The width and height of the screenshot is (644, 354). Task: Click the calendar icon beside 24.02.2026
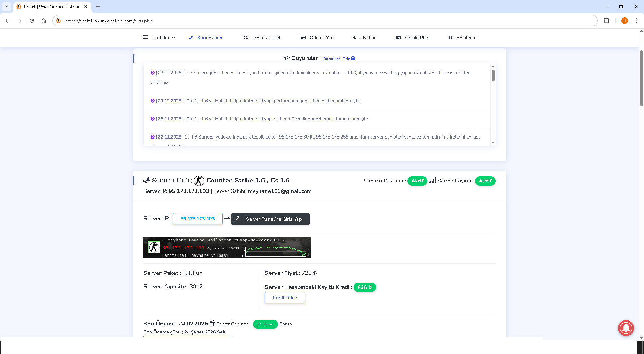[x=212, y=323]
